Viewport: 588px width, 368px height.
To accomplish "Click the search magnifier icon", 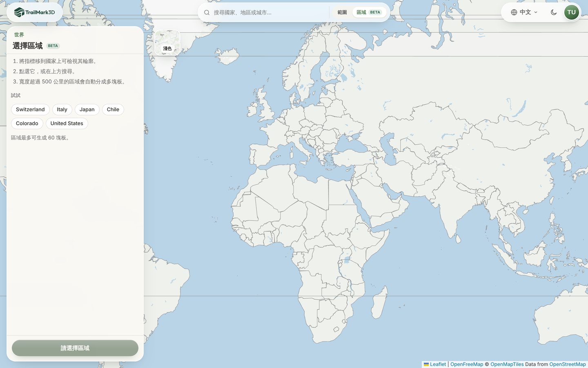I will 207,13.
